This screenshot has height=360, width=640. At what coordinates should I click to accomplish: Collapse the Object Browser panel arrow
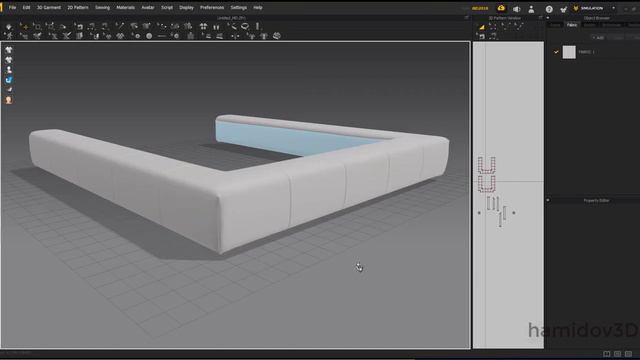548,18
